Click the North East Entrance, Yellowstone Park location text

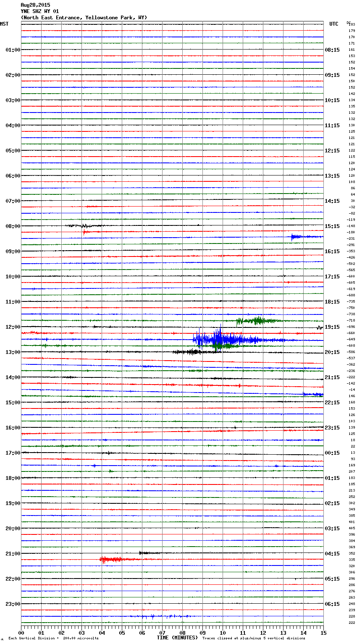(x=84, y=18)
